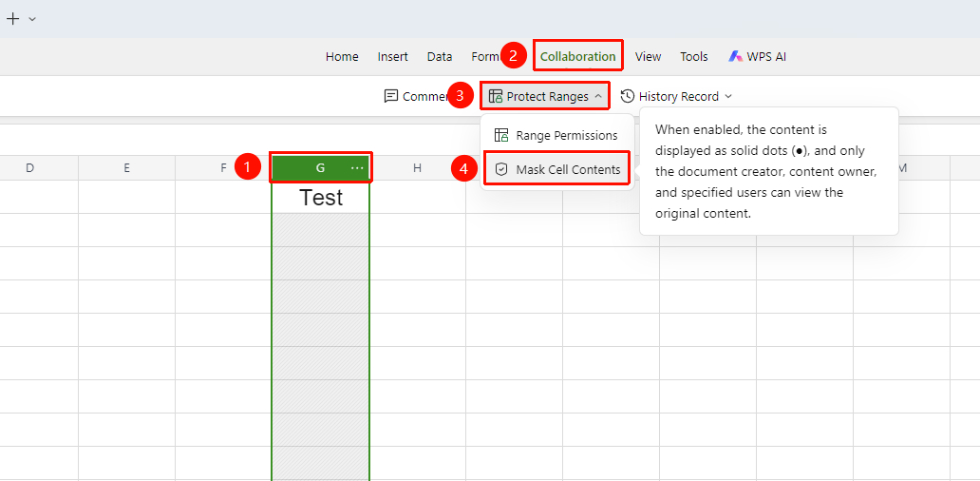Click the plus new tab button

(12, 19)
